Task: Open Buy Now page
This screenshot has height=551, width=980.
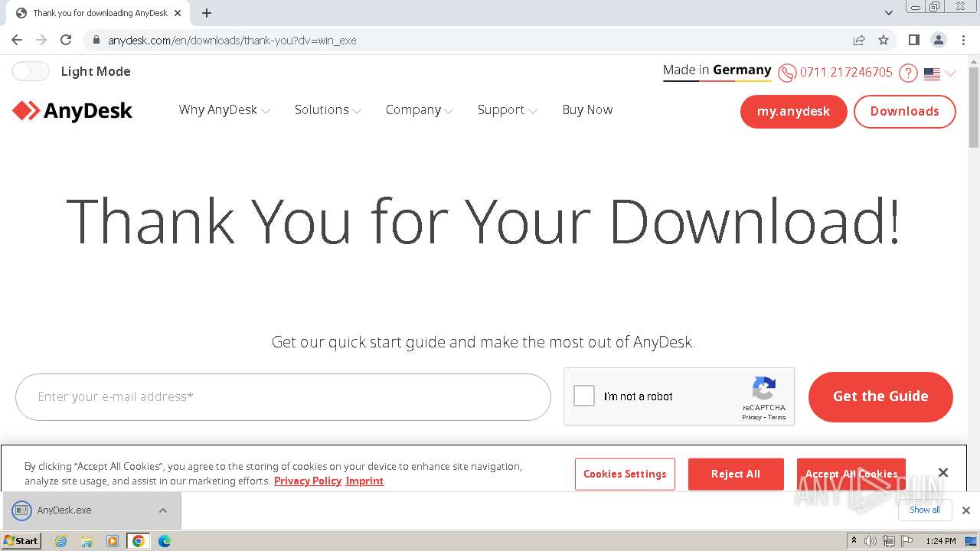Action: pyautogui.click(x=587, y=110)
